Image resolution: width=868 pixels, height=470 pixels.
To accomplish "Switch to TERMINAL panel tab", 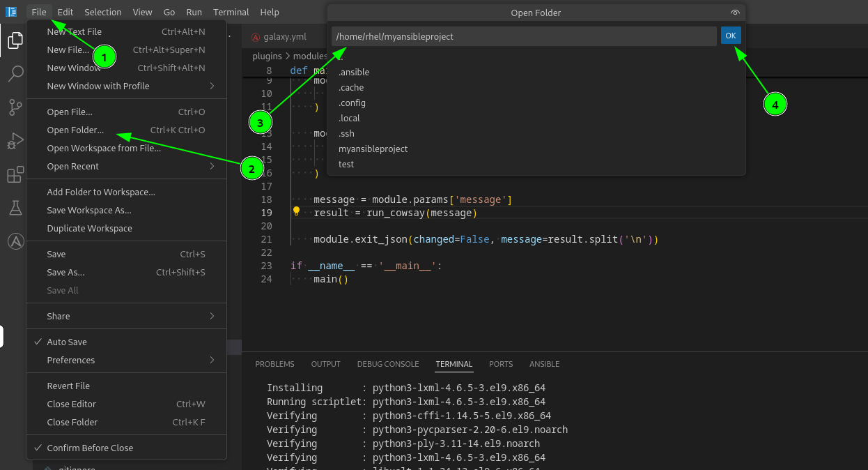I will pos(454,364).
